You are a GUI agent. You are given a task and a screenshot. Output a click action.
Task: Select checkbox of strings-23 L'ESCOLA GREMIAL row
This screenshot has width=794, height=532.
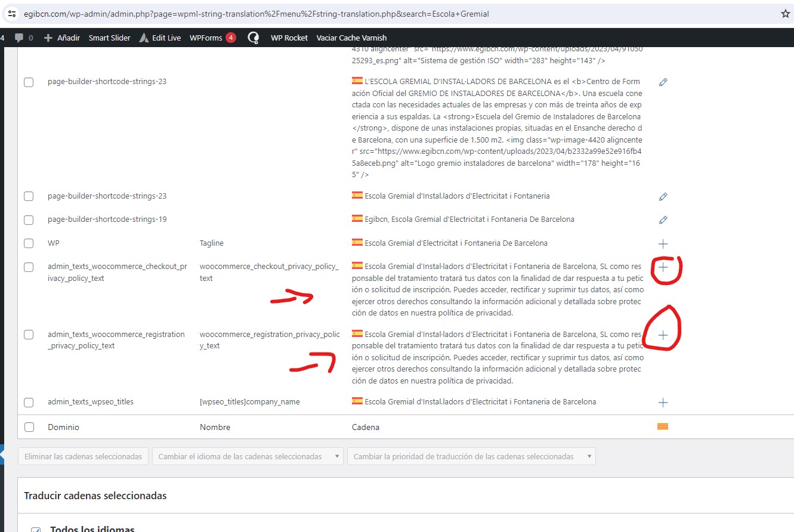tap(29, 82)
